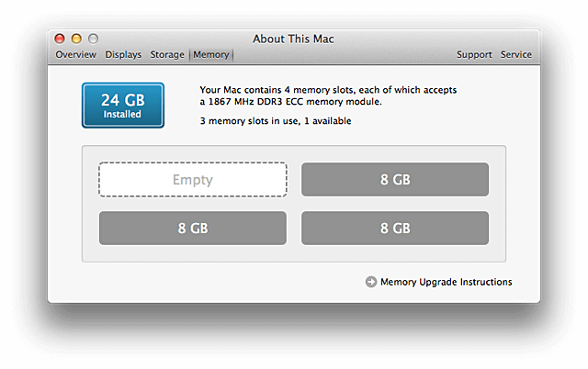Click the arrow icon beside Memory Upgrade Instructions

371,282
